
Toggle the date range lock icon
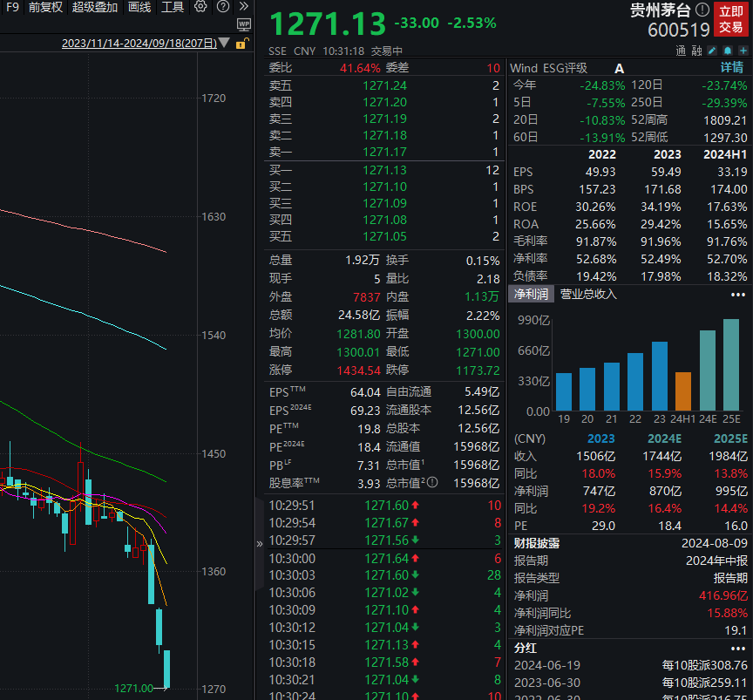pos(242,44)
